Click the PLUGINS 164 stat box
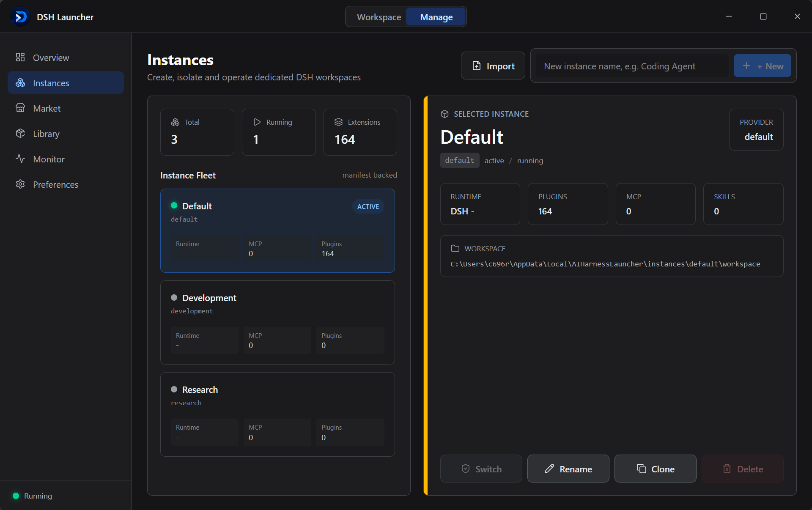 (x=568, y=204)
